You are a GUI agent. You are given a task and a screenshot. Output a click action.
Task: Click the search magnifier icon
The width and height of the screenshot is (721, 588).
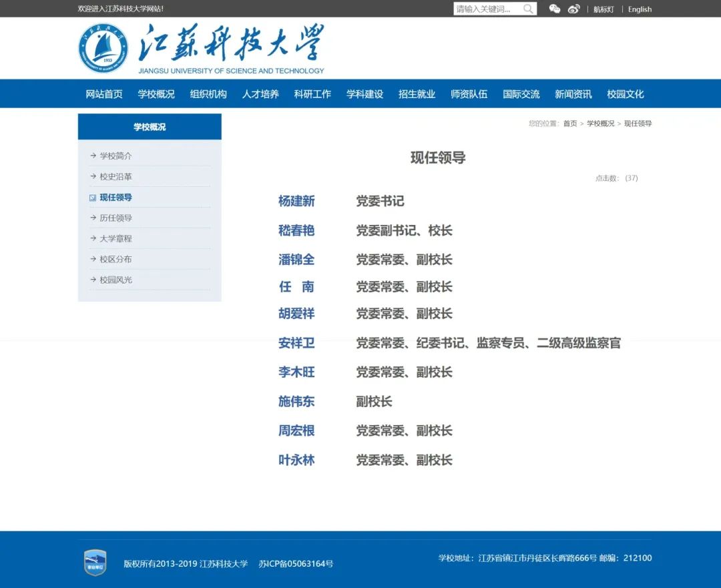528,9
